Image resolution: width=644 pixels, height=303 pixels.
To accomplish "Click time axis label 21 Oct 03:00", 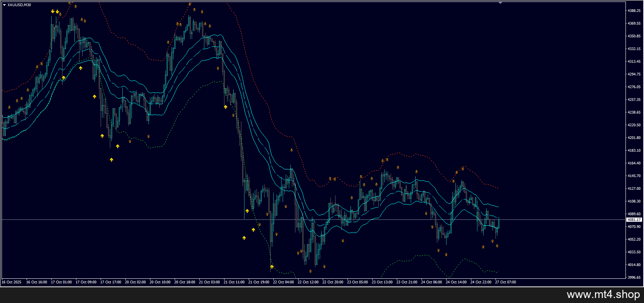I will (209, 282).
